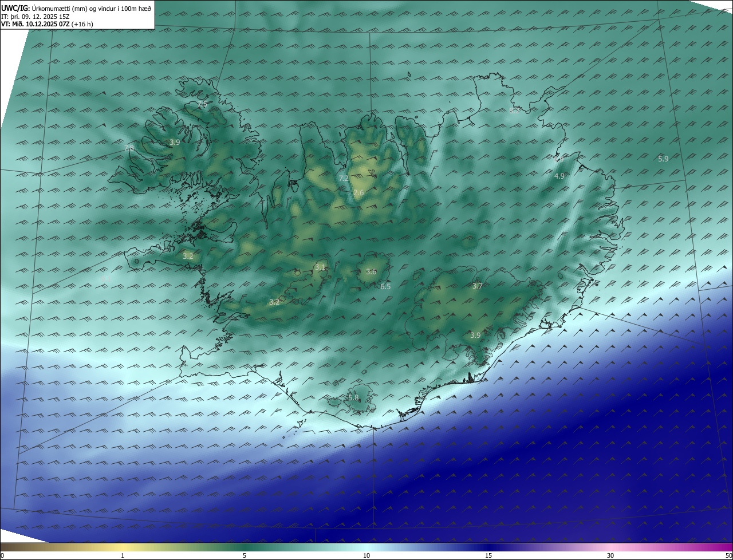Select the colorbar tick label 30

[x=610, y=555]
